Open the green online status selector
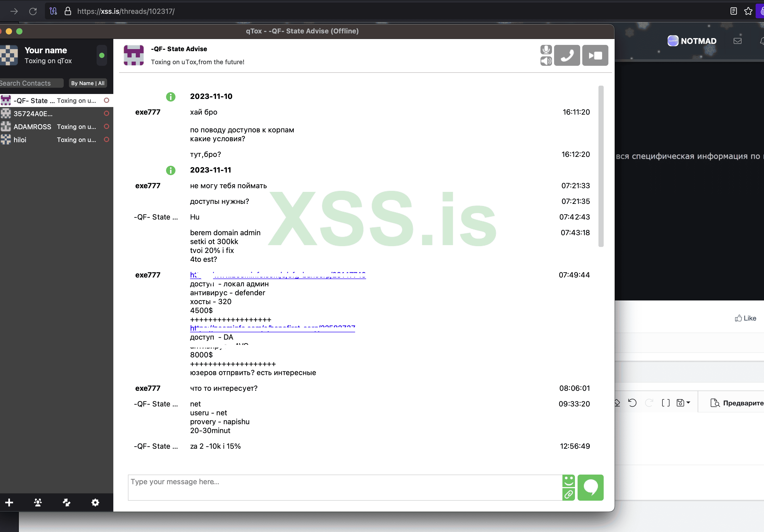Screen dimensions: 764x532 tap(102, 55)
